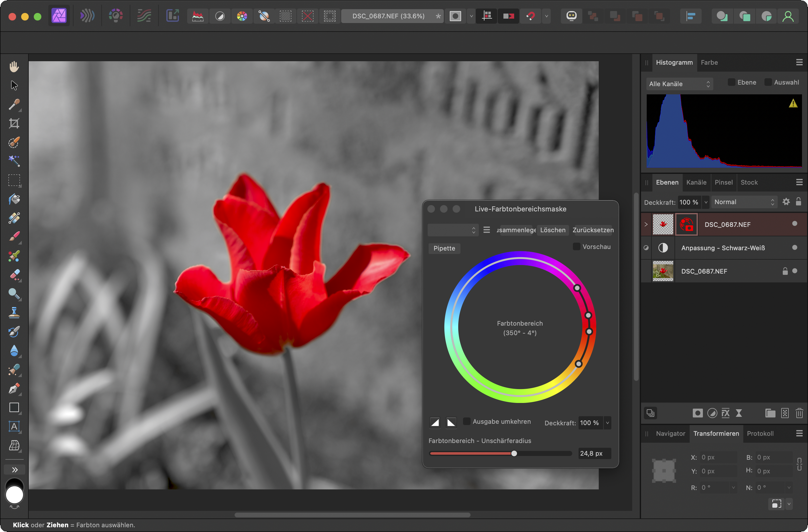Open the Alle Kanäle channel dropdown

[679, 84]
